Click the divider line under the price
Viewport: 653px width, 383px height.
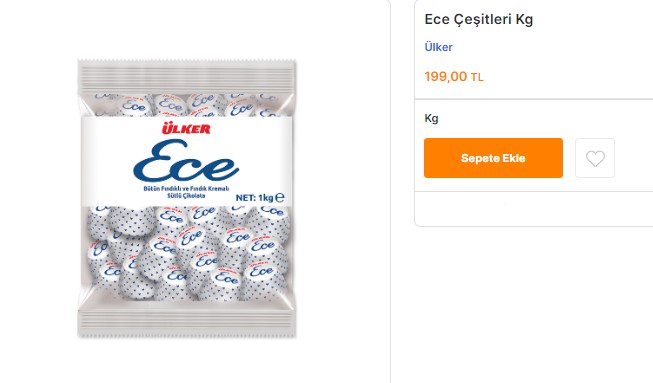tap(534, 99)
